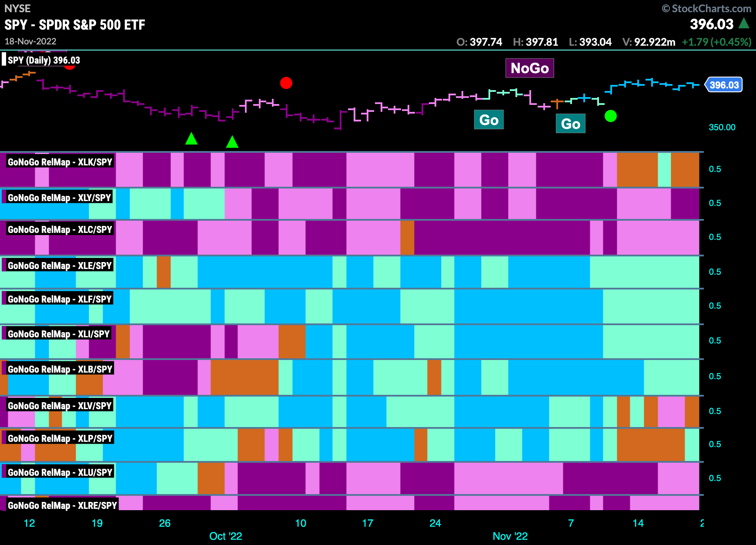Click the 0.5 axis value beside XLK/SPY row
Image resolution: width=756 pixels, height=545 pixels.
pos(715,169)
